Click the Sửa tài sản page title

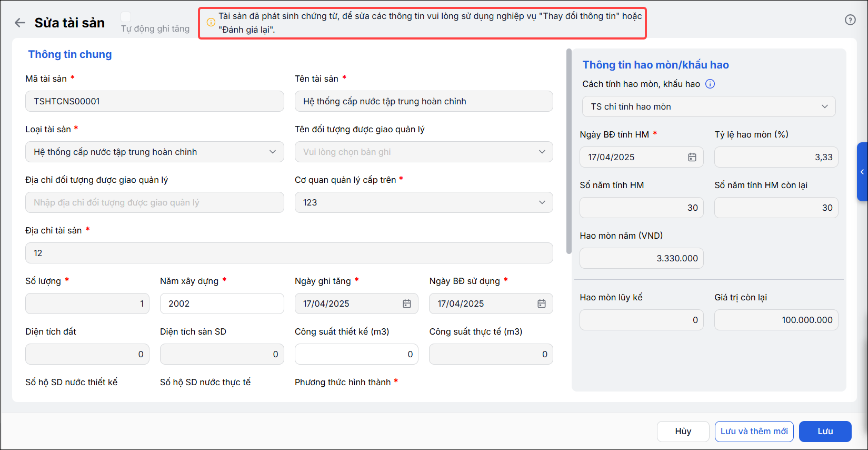point(69,23)
